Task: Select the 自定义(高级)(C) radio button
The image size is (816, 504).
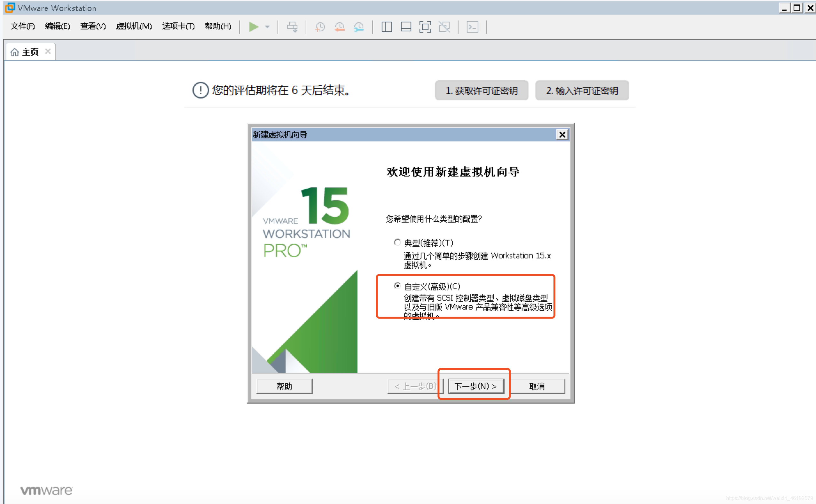Action: (397, 286)
